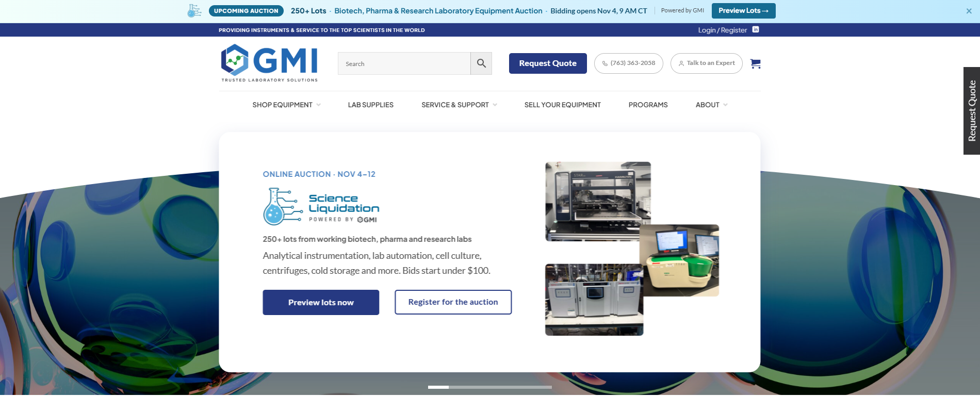980x396 pixels.
Task: Open the grey lab cabinets photo
Action: pyautogui.click(x=594, y=300)
